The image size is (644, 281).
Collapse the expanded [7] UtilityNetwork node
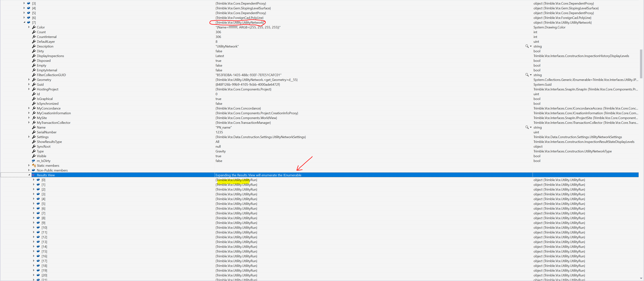(x=24, y=22)
